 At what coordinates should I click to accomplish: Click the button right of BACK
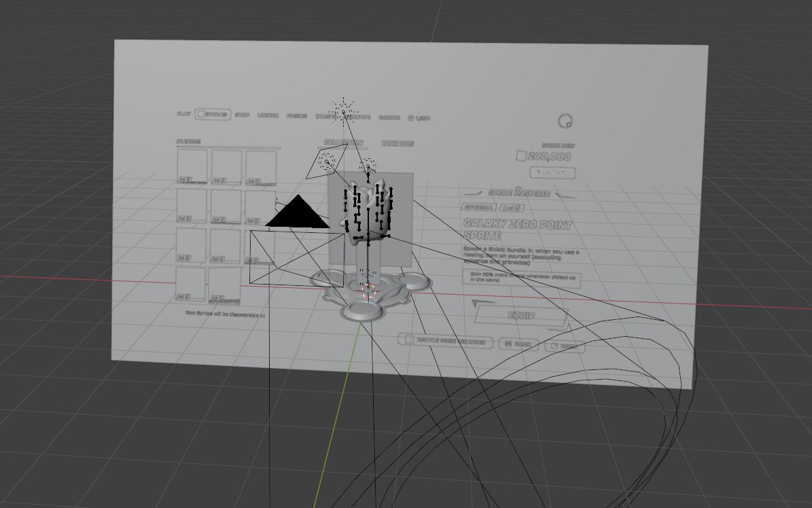point(565,346)
